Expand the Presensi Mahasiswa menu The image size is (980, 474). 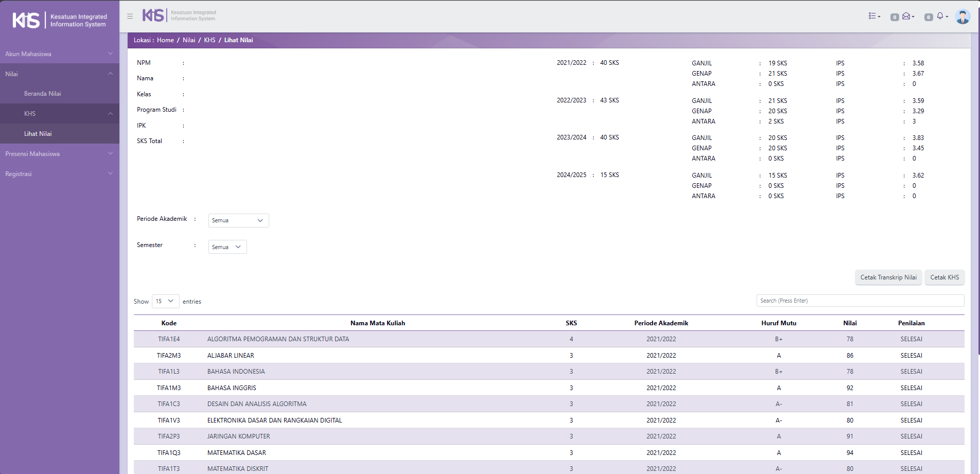coord(59,154)
